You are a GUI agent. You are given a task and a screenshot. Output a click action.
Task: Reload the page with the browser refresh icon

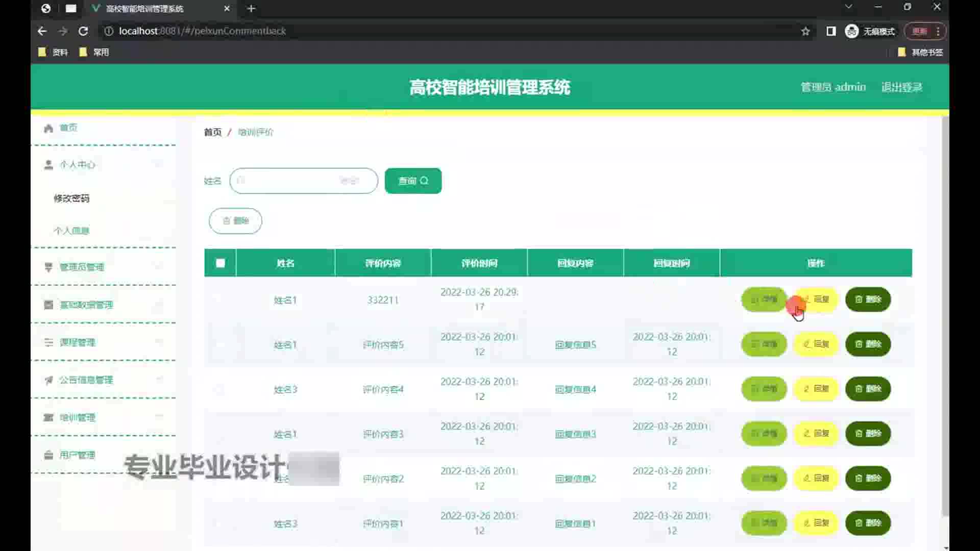83,31
